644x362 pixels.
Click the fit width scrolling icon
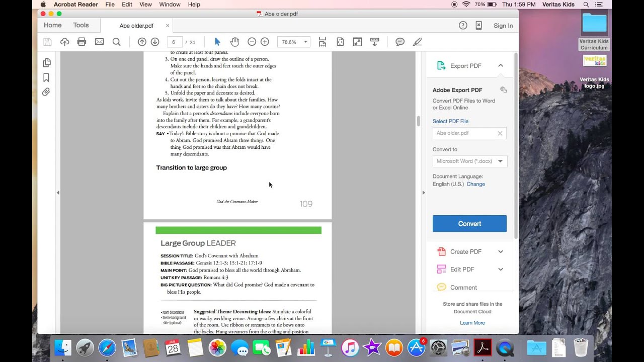(323, 42)
